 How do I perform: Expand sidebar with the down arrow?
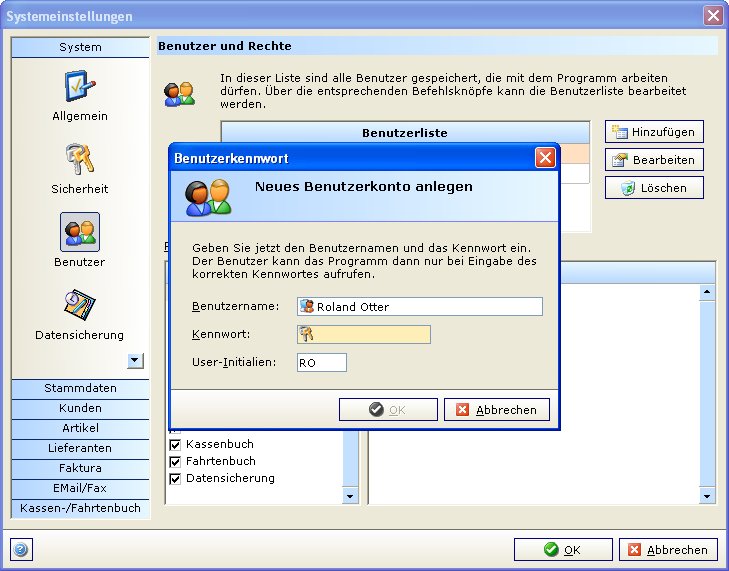pos(136,361)
